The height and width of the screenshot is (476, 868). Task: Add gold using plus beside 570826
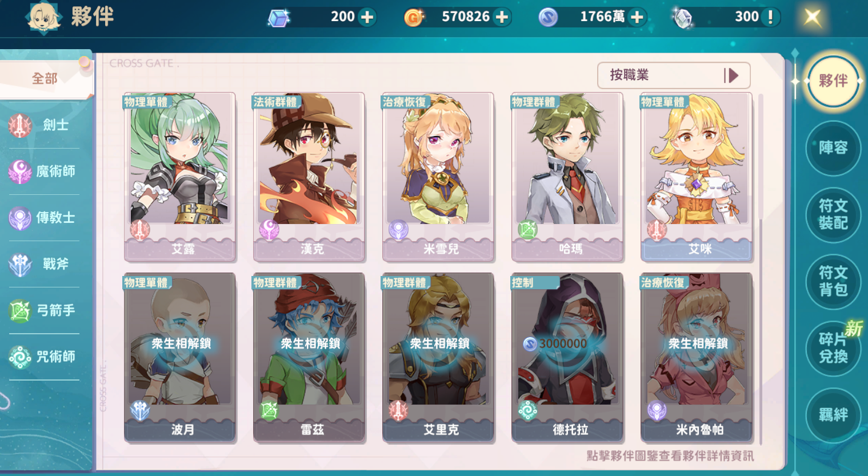coord(502,17)
